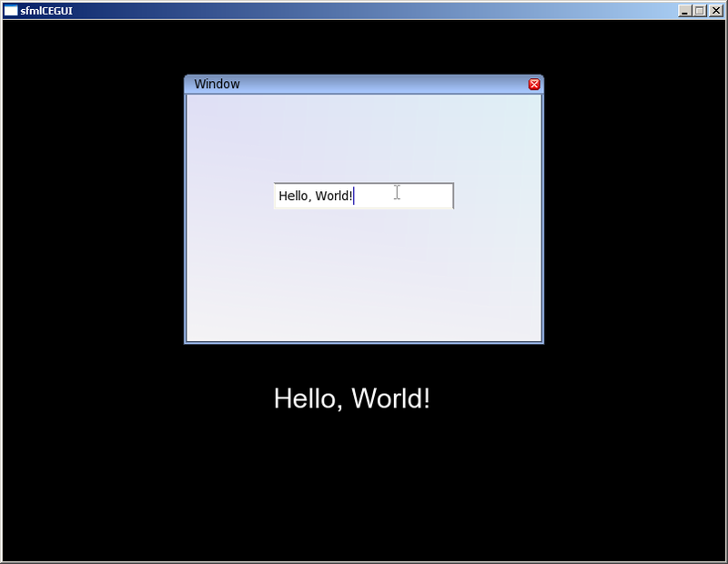Click the 'Hello, World!' text on black background
The image size is (728, 564).
[351, 398]
